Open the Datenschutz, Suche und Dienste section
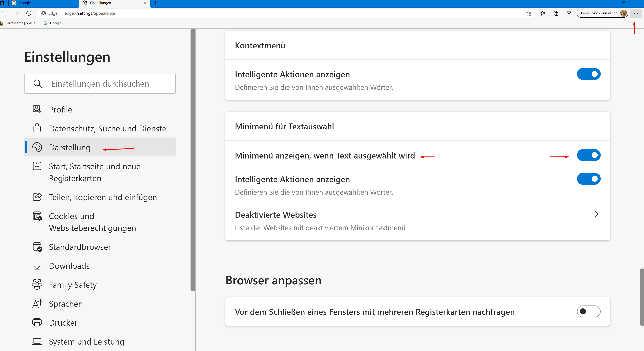The height and width of the screenshot is (351, 644). 107,129
